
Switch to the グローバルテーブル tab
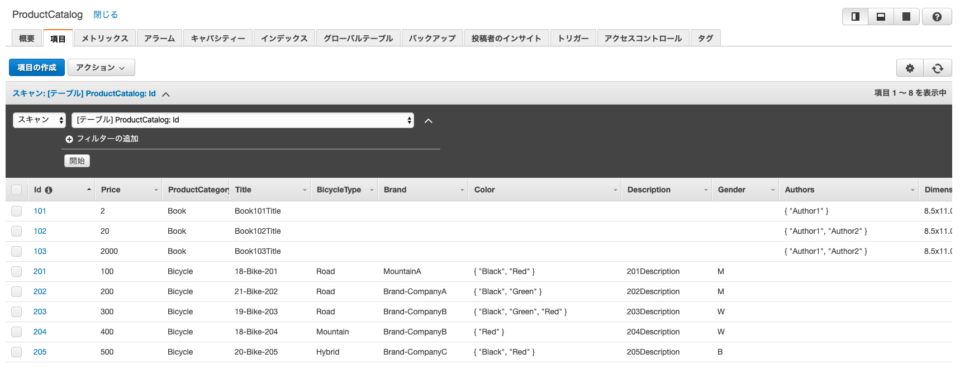point(358,38)
